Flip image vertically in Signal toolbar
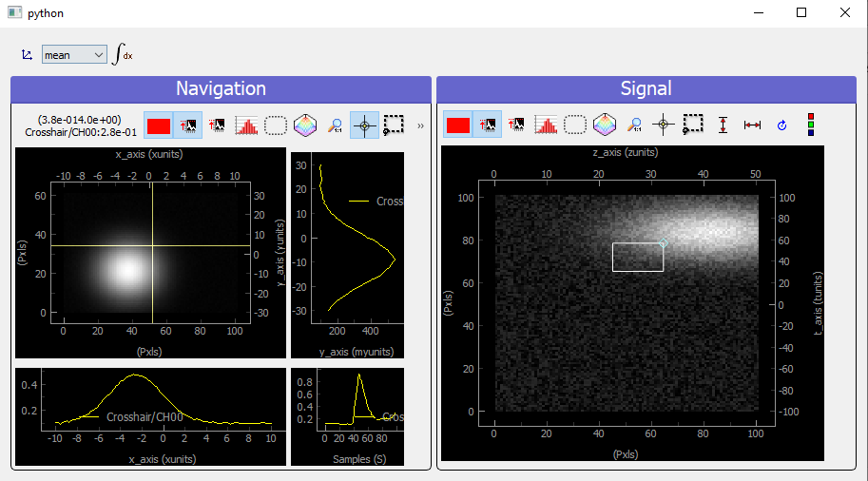The height and width of the screenshot is (481, 868). click(x=723, y=125)
